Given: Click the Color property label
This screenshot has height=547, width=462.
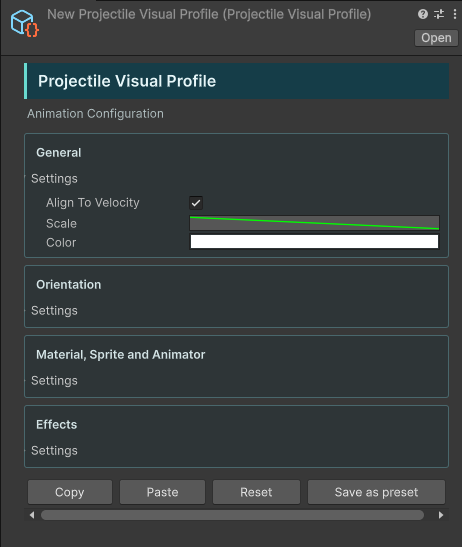Looking at the screenshot, I should click(x=61, y=242).
